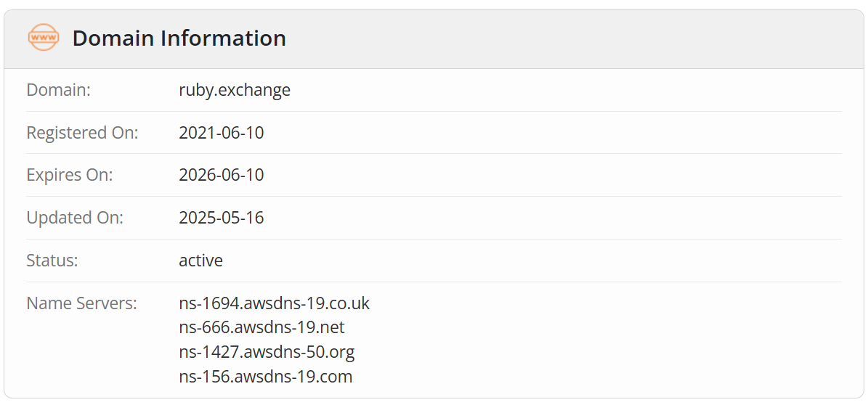This screenshot has width=868, height=405.
Task: Click the Status row
Action: pos(434,261)
